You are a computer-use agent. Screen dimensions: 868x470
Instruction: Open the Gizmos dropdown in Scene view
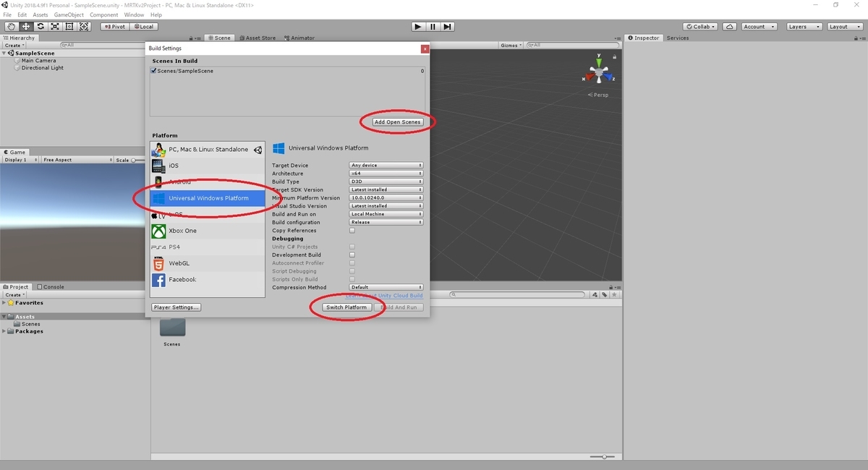[511, 45]
